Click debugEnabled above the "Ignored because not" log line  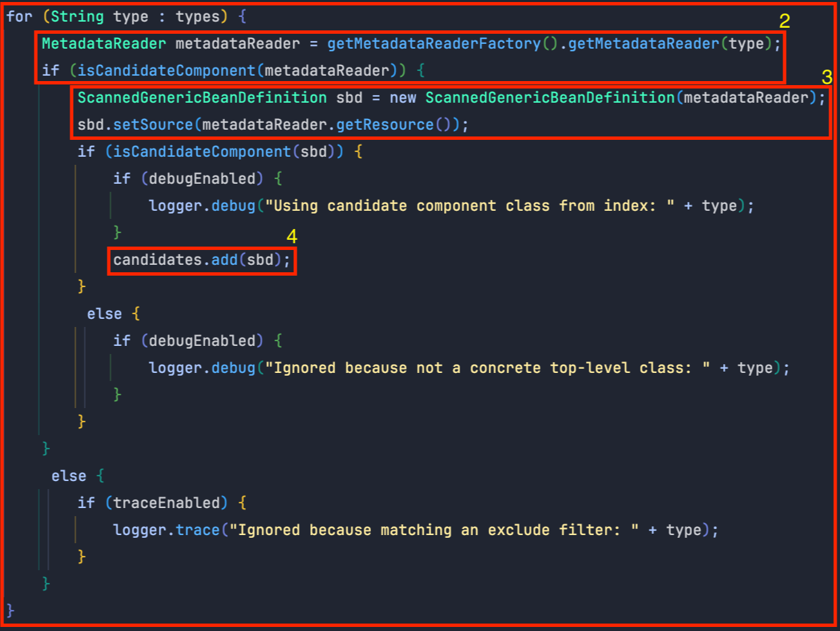pyautogui.click(x=202, y=341)
